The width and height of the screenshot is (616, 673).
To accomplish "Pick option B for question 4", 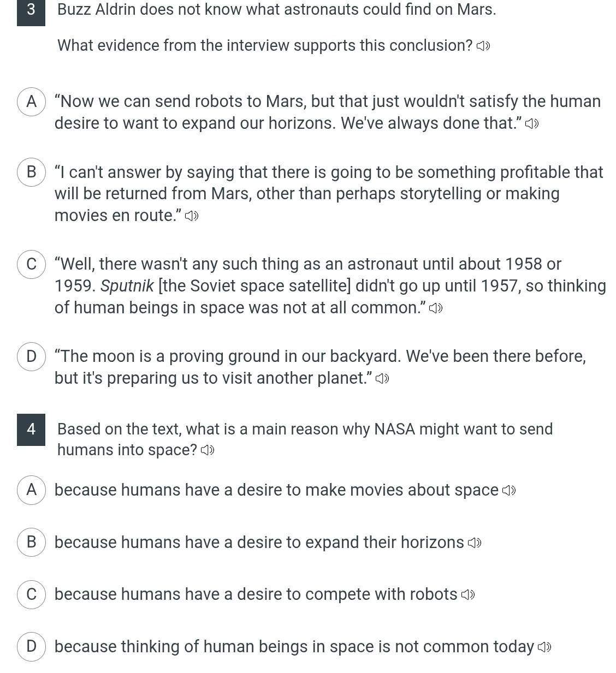I will coord(31,542).
